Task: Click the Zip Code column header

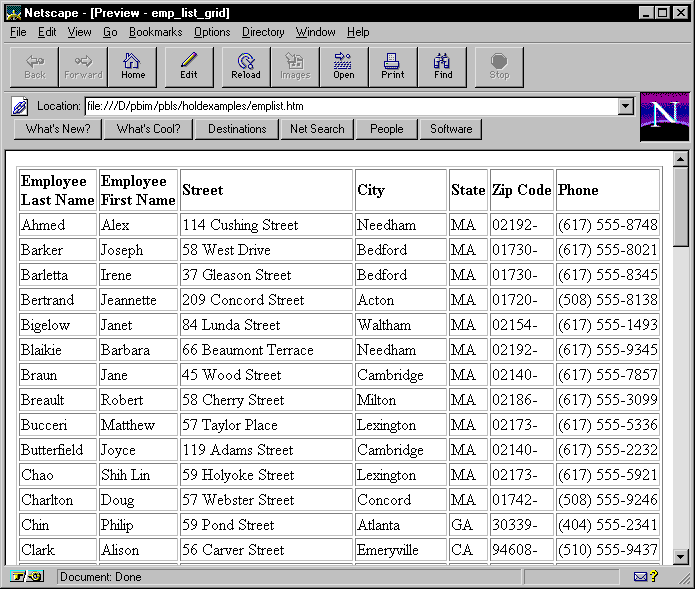Action: tap(522, 190)
